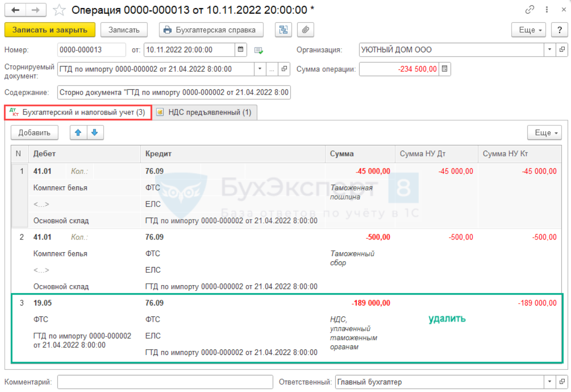Click Сумма НУ Дт column header
571x392 pixels.
click(436, 154)
